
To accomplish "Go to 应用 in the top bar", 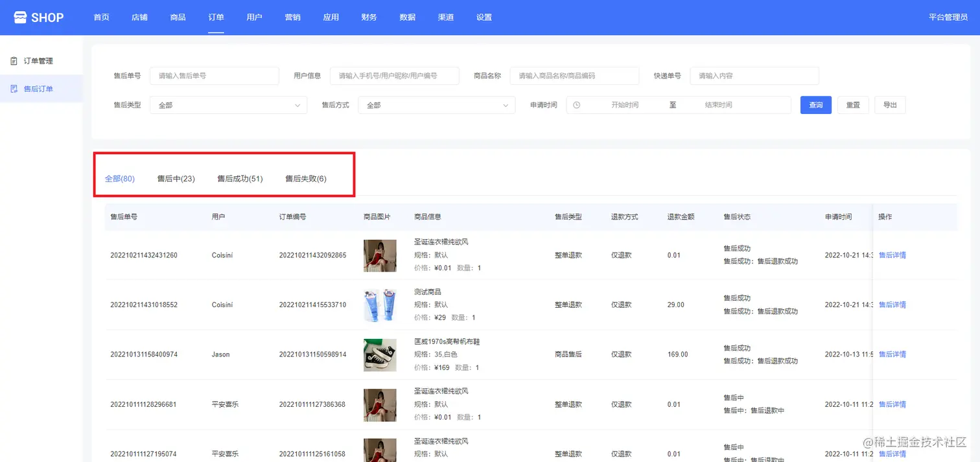I will [x=331, y=17].
